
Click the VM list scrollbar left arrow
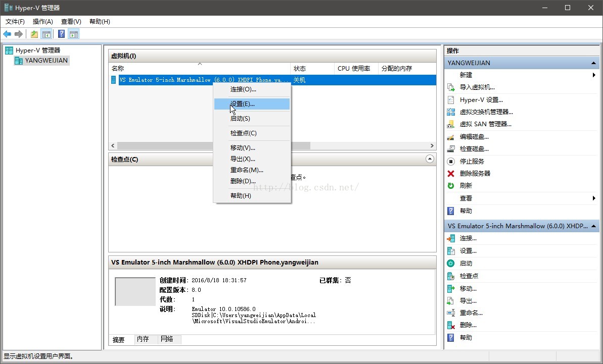tap(113, 146)
